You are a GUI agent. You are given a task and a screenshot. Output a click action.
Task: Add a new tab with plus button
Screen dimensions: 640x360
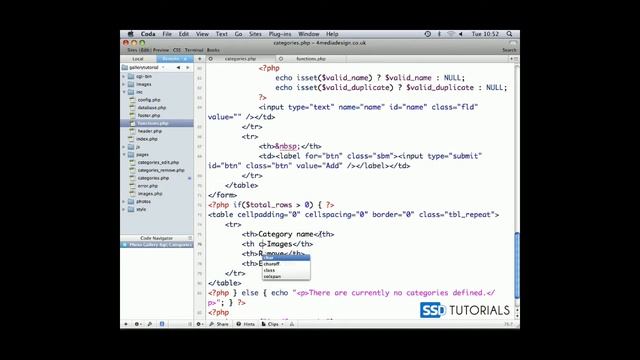(x=200, y=59)
